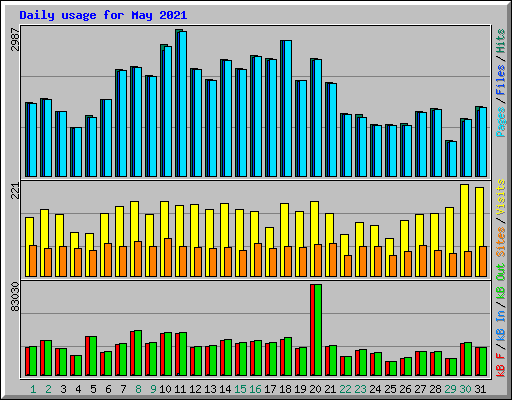Click the day 10 orange sites bar
The width and height of the screenshot is (512, 400).
tap(168, 257)
